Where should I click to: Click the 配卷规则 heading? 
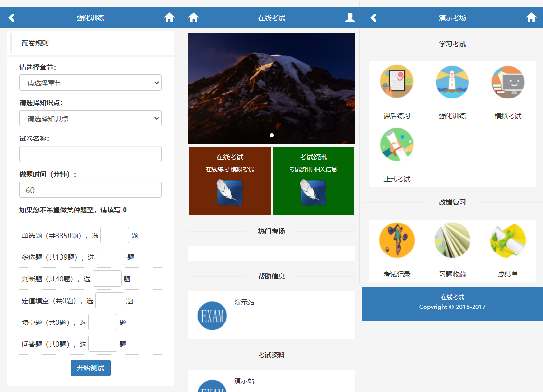tap(35, 43)
